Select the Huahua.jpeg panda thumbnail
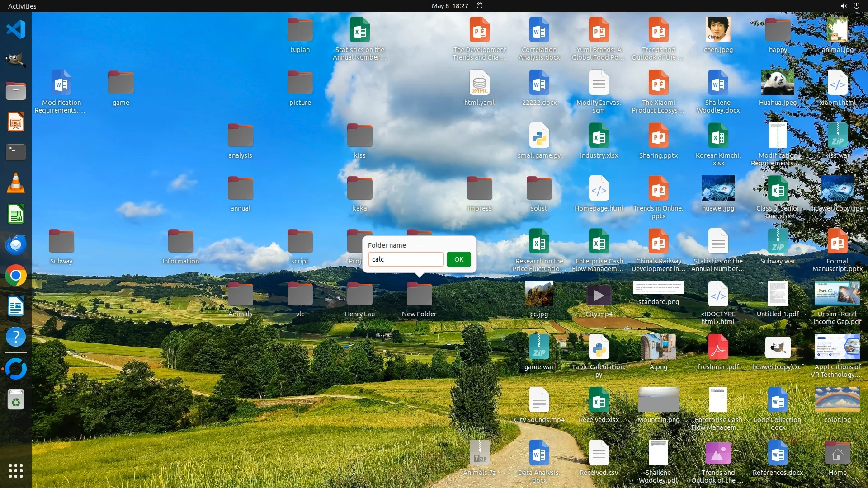The width and height of the screenshot is (868, 488). 778,83
